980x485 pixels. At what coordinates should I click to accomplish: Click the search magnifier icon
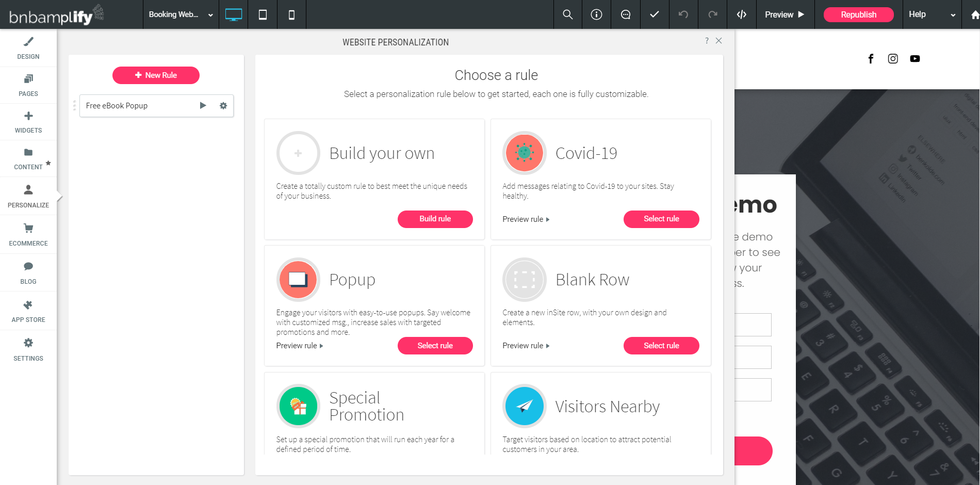tap(568, 14)
